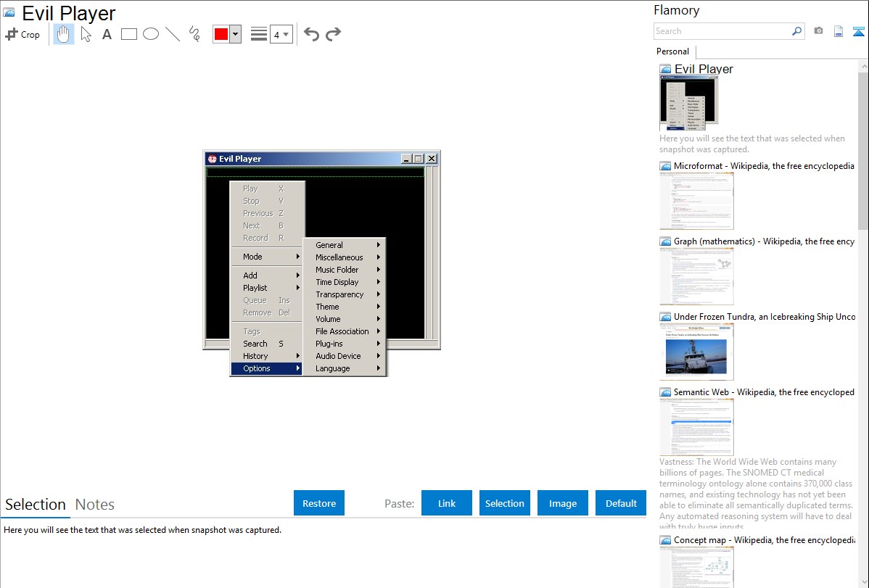Click Search in the context menu
The image size is (869, 588).
pos(266,344)
